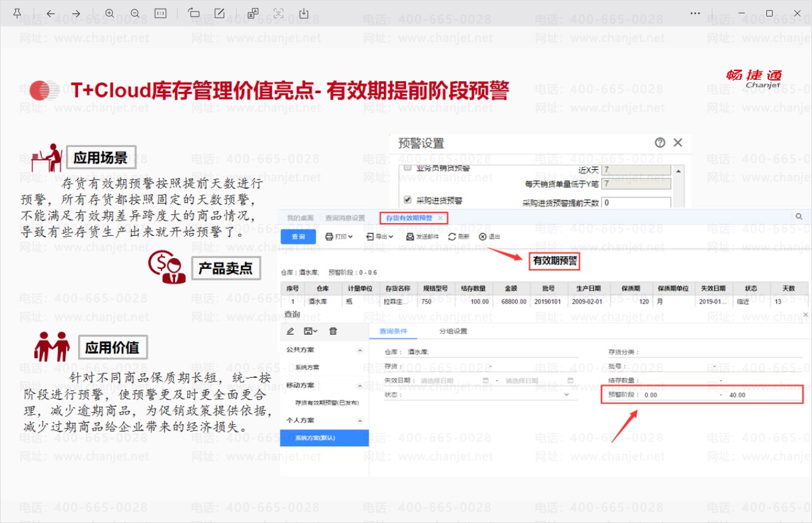The image size is (812, 523).
Task: Click the 失效日期 column header
Action: pos(714,288)
